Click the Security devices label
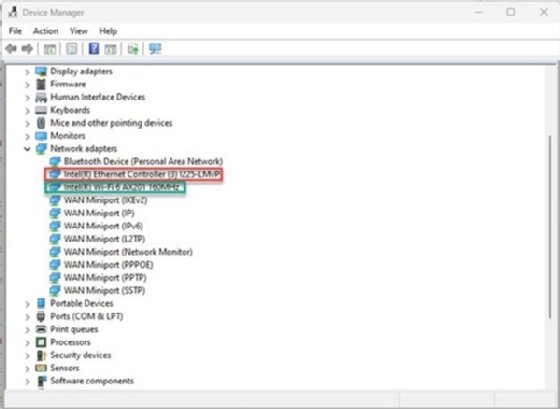Image resolution: width=560 pixels, height=409 pixels. [x=81, y=355]
